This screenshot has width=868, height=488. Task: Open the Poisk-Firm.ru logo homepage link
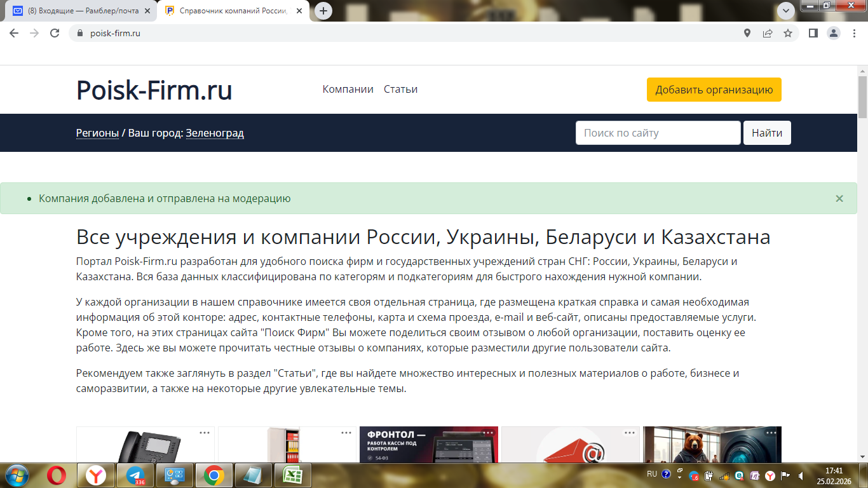pyautogui.click(x=154, y=90)
